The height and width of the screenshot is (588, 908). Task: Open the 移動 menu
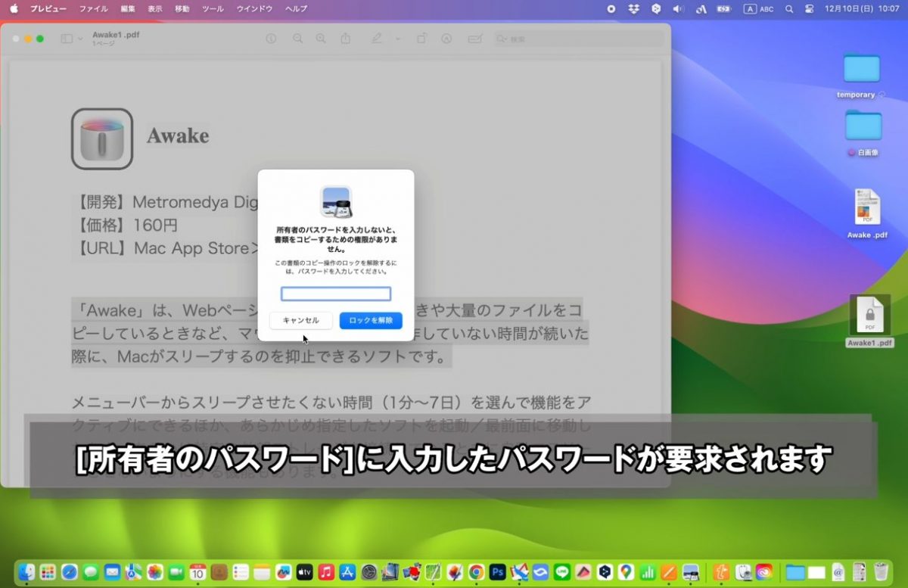coord(182,8)
